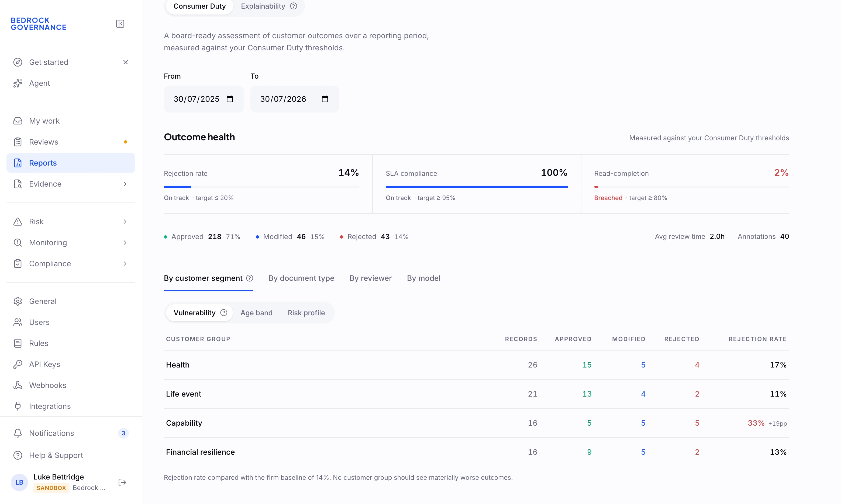Click the Webhooks sidebar icon
The width and height of the screenshot is (841, 504).
click(18, 385)
